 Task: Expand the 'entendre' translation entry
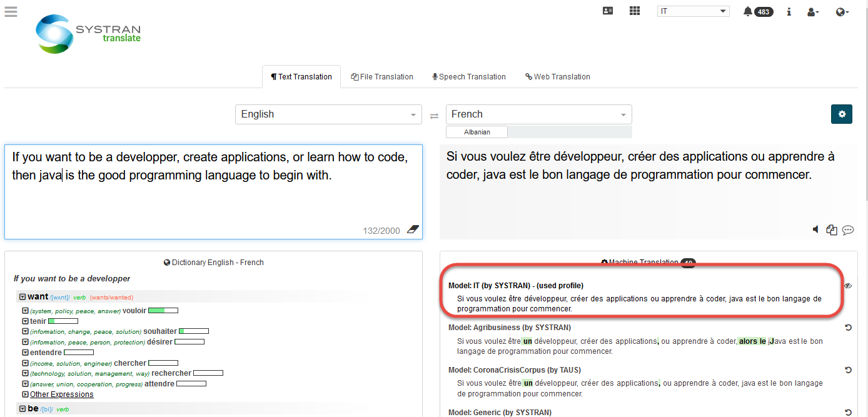pyautogui.click(x=25, y=353)
